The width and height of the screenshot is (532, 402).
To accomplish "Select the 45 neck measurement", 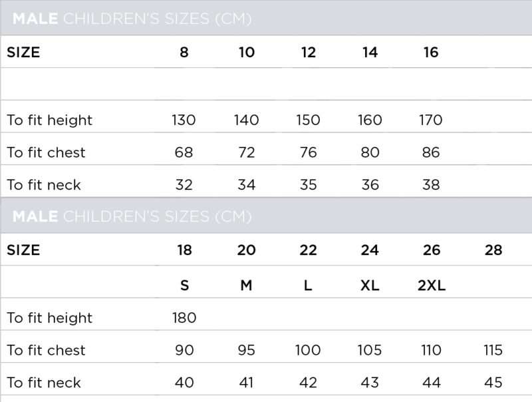I will click(x=493, y=383).
